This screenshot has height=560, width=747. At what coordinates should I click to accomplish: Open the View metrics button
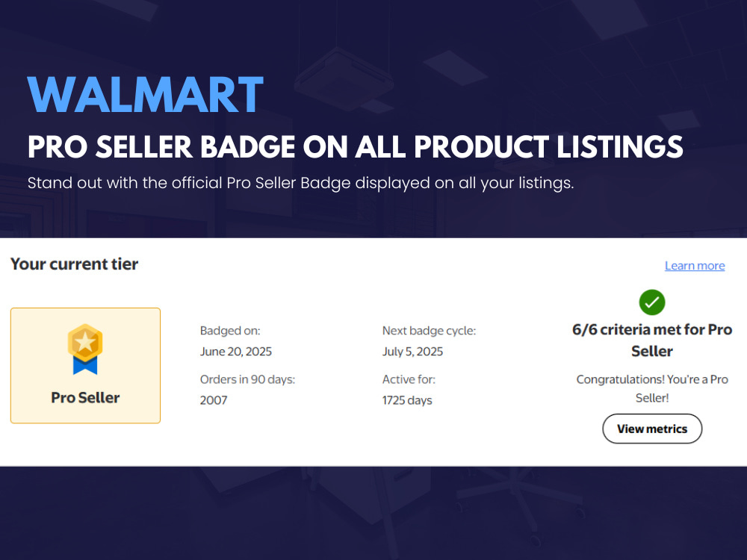(x=651, y=429)
